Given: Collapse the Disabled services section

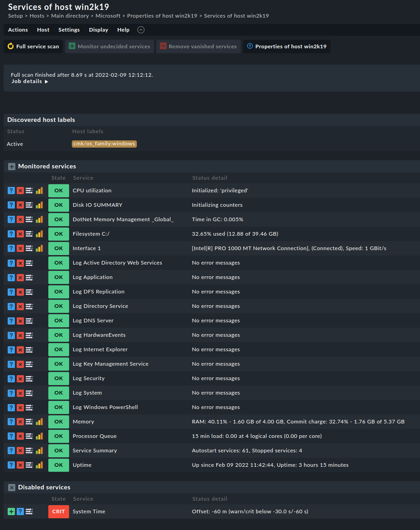Looking at the screenshot, I should [x=12, y=488].
